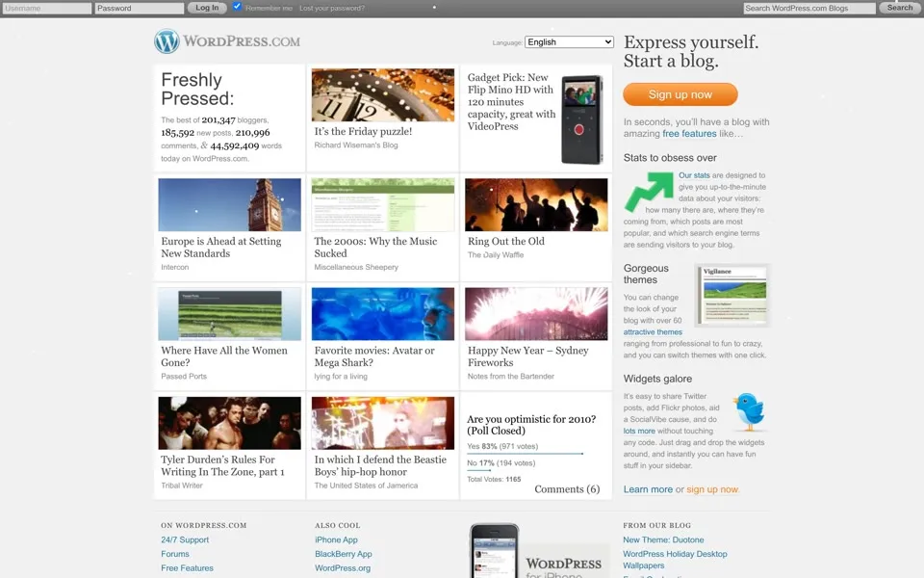Viewport: 924px width, 578px height.
Task: Click the green stats arrow icon
Action: (x=649, y=192)
